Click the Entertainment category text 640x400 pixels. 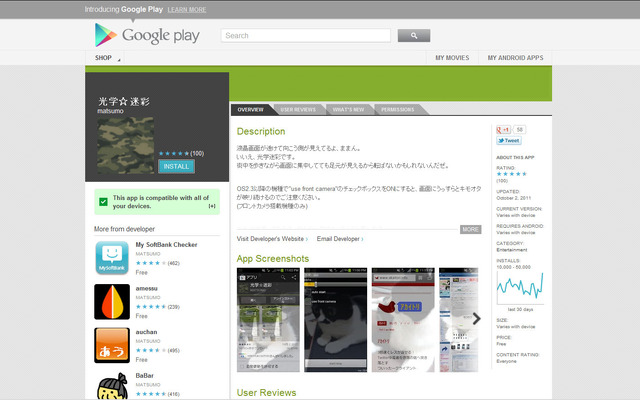[x=512, y=250]
